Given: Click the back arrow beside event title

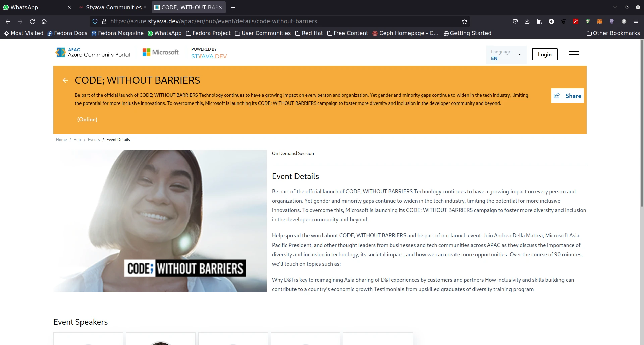Looking at the screenshot, I should (x=65, y=80).
